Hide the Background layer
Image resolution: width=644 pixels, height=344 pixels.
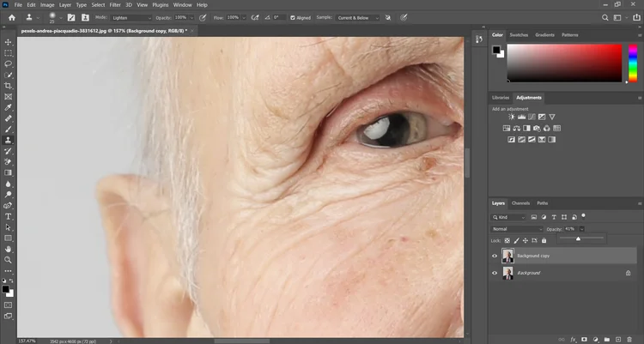495,273
